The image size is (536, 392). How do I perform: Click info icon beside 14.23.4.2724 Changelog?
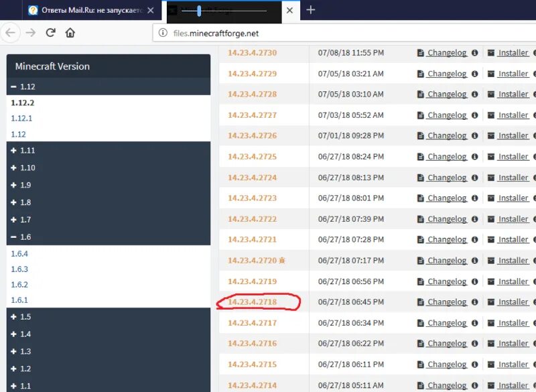click(x=474, y=178)
